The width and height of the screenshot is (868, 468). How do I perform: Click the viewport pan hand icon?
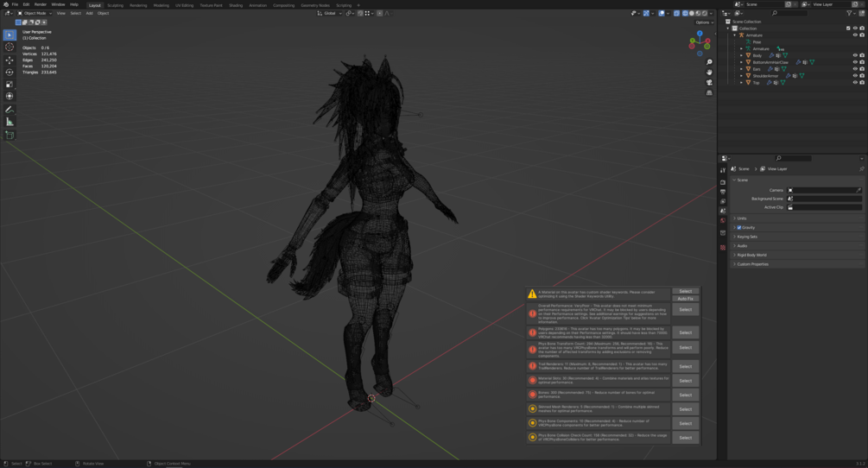[x=709, y=72]
